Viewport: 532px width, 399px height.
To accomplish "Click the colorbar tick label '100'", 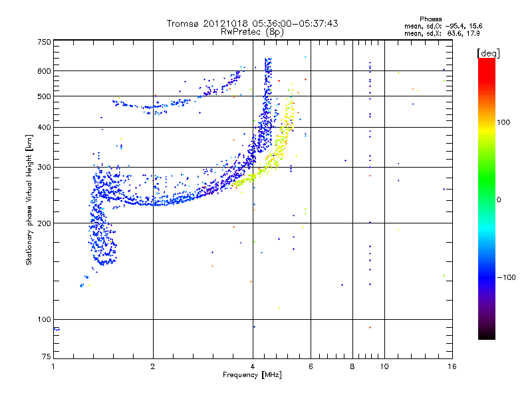I will 503,122.
